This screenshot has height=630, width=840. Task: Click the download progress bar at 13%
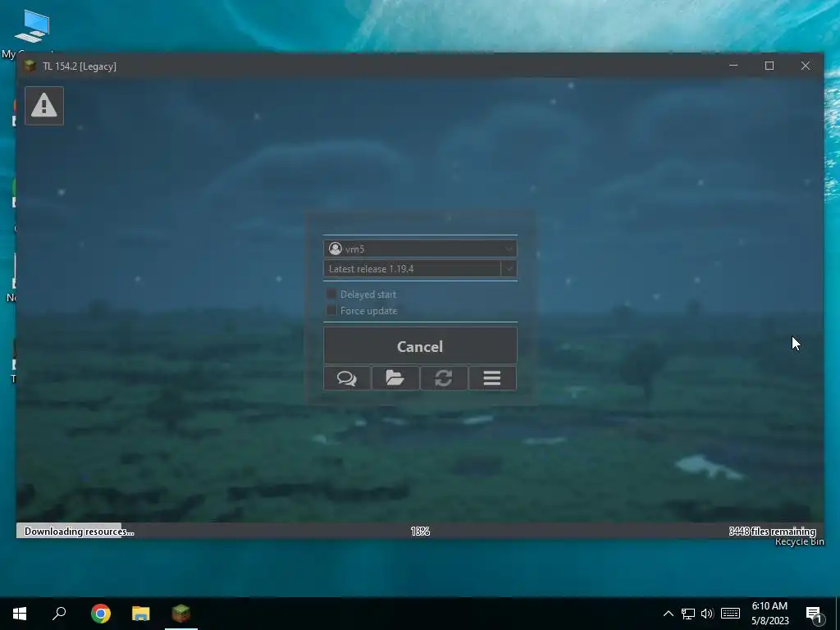click(420, 531)
